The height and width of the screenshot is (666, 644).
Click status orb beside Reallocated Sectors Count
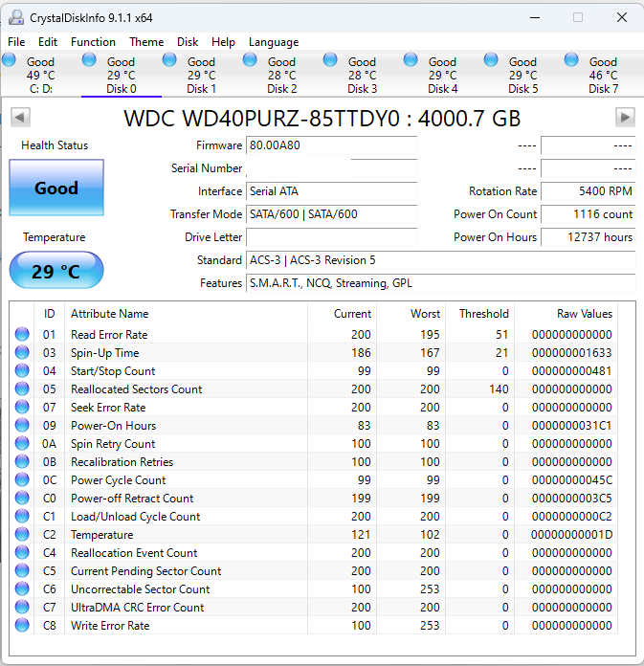point(22,389)
